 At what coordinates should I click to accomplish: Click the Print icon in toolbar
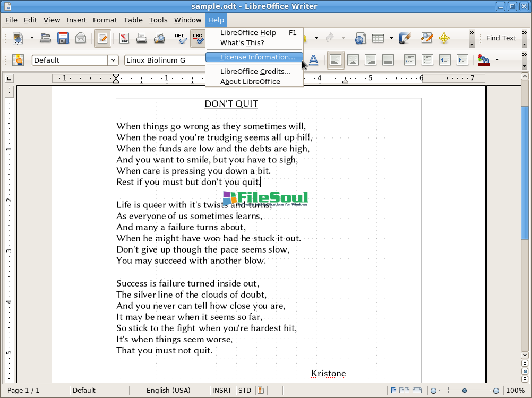[141, 38]
